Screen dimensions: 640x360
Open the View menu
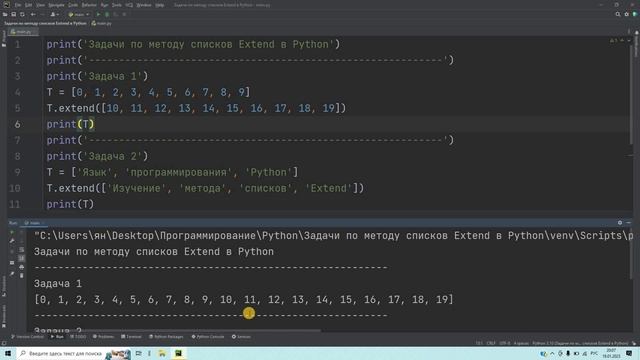(x=40, y=5)
